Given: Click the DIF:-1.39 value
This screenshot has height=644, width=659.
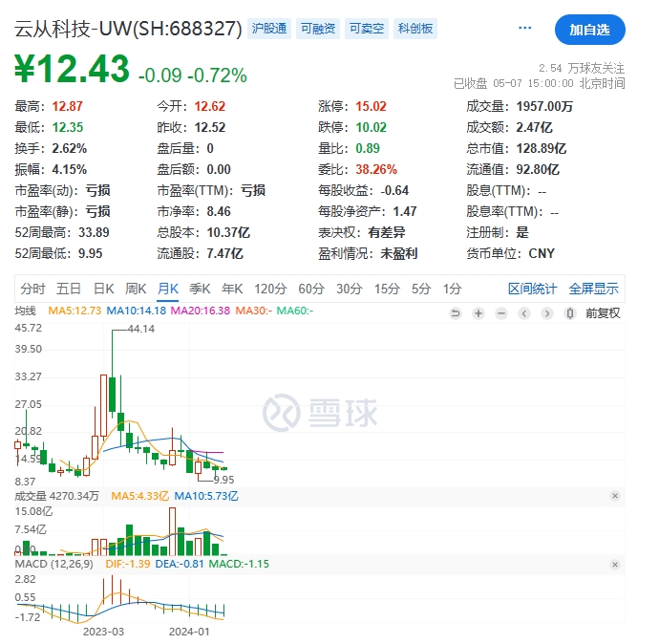Looking at the screenshot, I should coord(128,564).
